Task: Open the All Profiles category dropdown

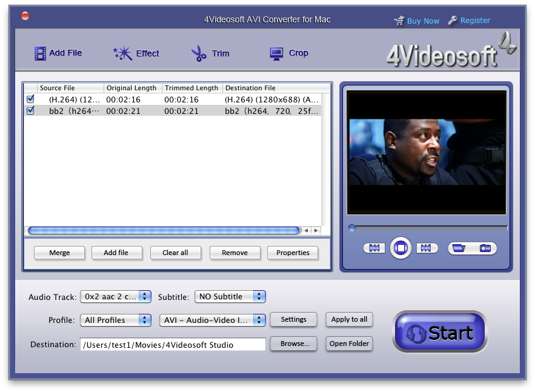Action: tap(116, 320)
